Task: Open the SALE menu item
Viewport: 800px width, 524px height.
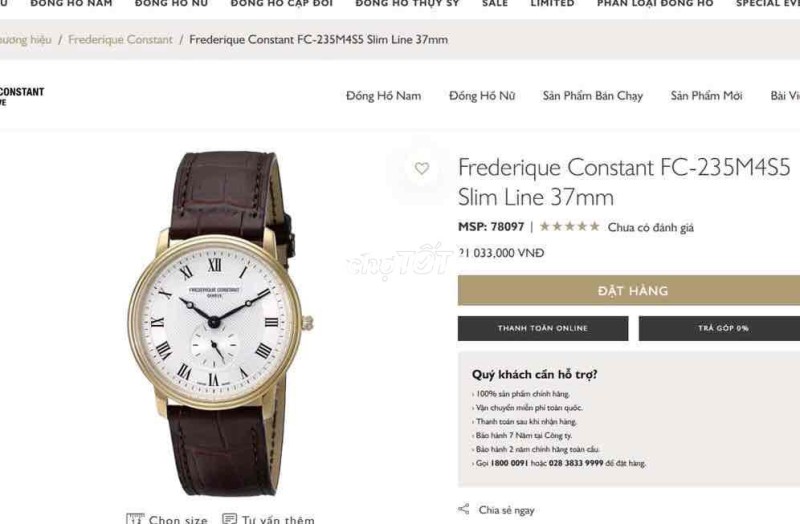Action: [495, 4]
